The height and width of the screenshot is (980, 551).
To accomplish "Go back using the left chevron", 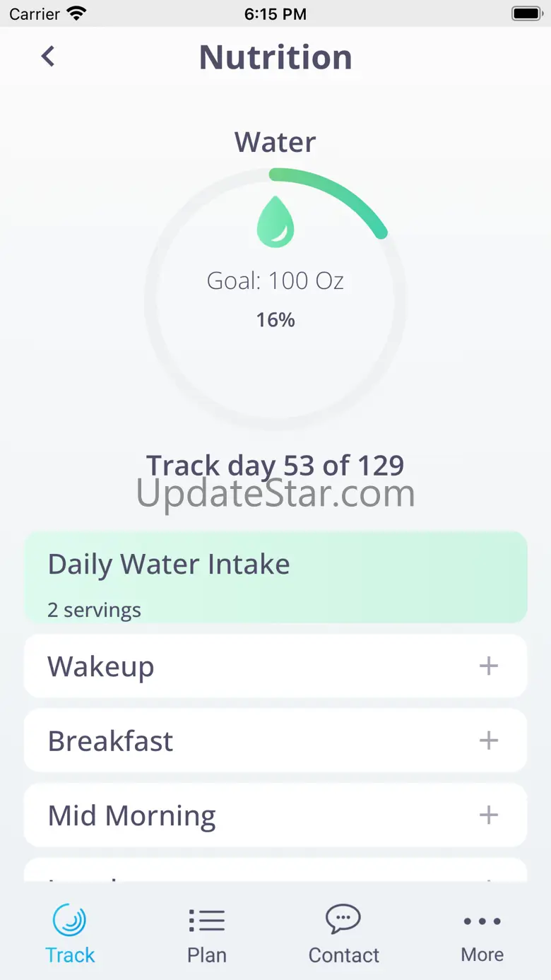I will (x=48, y=57).
